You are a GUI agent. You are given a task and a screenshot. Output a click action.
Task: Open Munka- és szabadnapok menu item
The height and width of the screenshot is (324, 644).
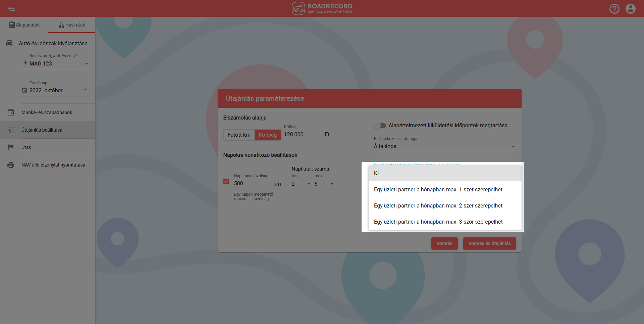point(48,112)
